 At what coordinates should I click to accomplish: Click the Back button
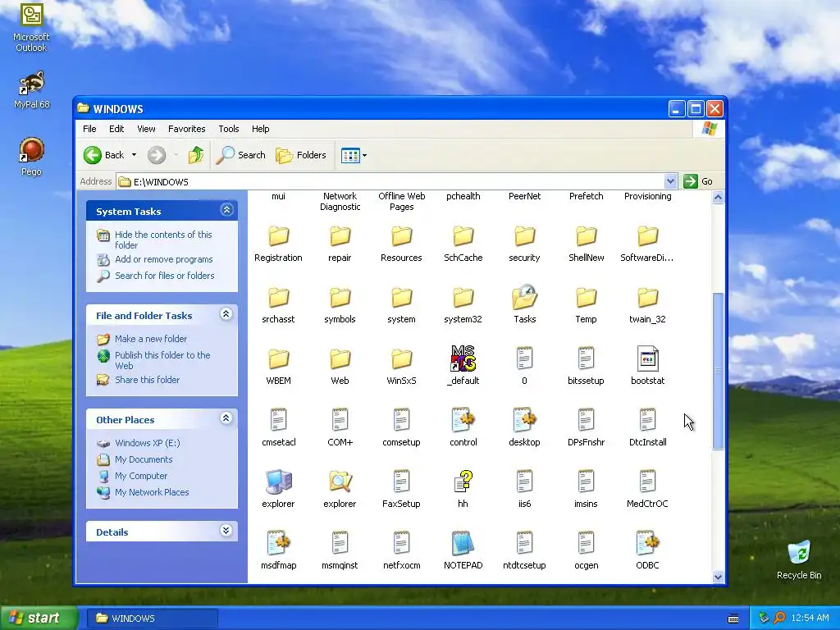105,155
